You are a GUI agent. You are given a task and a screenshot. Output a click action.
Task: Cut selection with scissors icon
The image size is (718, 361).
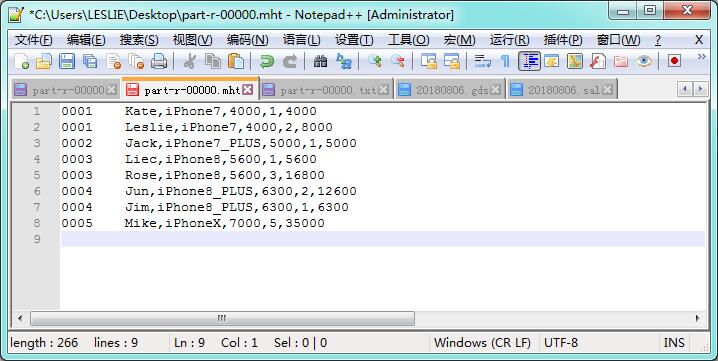coord(190,61)
